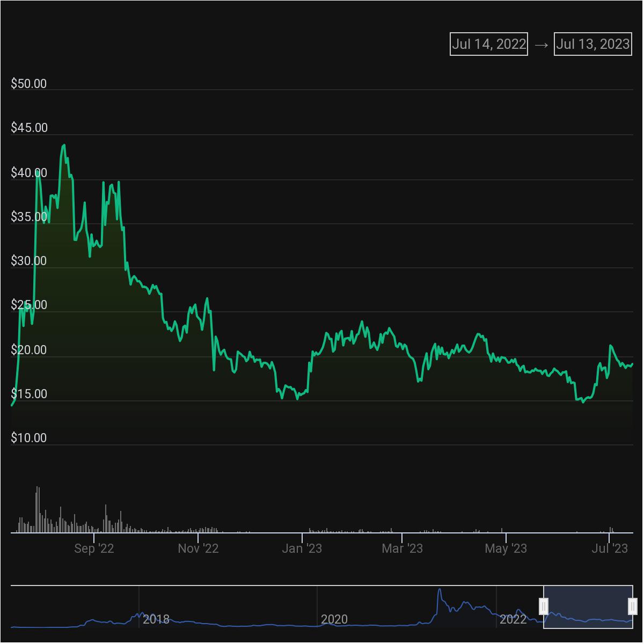Click the selected range window in navigator
Viewport: 644px width, 644px height.
point(588,606)
